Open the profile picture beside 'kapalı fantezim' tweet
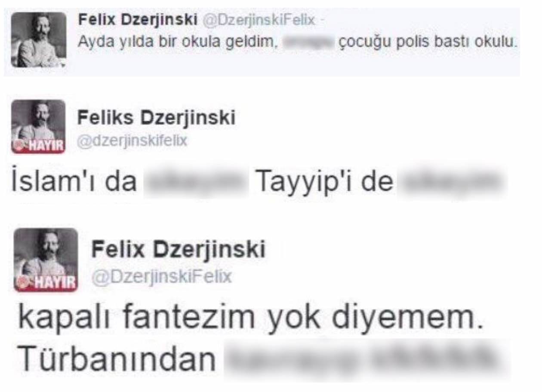The width and height of the screenshot is (542, 392). (x=46, y=260)
